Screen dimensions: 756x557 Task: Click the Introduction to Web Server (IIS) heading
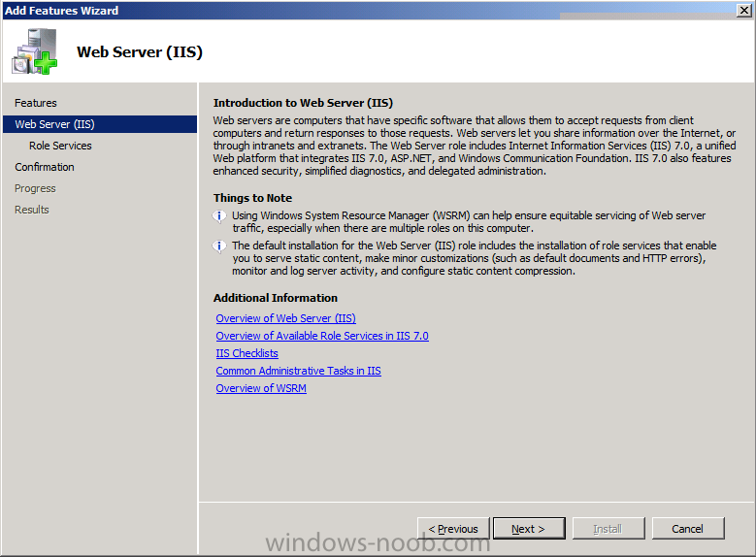[303, 103]
